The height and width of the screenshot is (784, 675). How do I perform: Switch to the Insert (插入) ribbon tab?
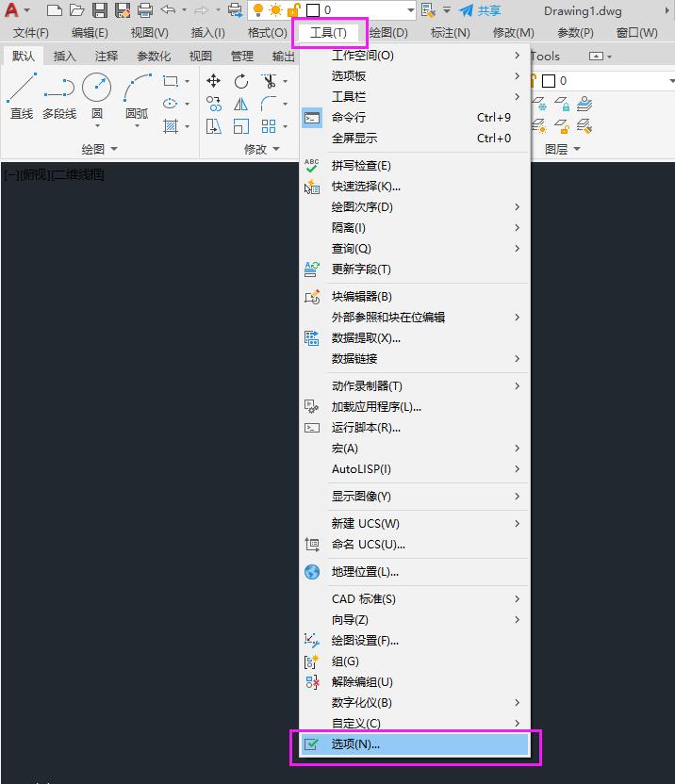tap(64, 57)
